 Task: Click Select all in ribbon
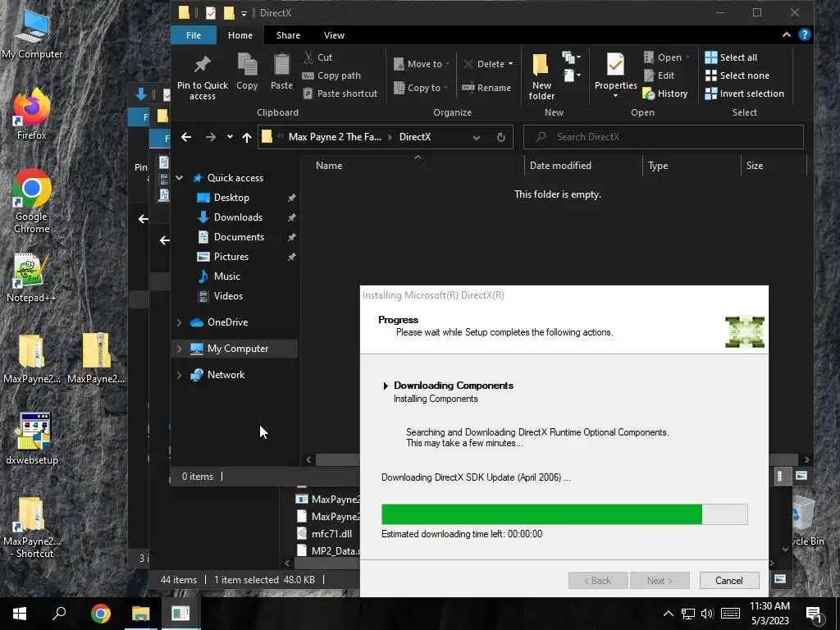tap(731, 57)
